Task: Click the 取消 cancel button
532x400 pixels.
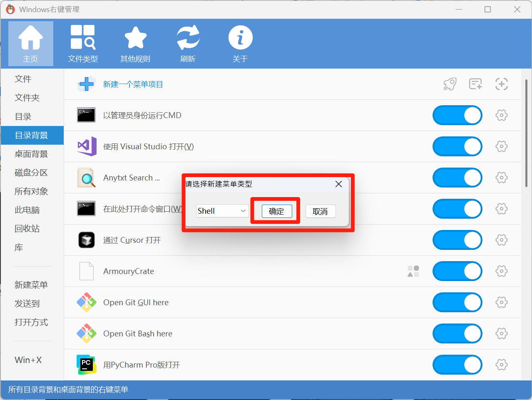Action: point(321,211)
